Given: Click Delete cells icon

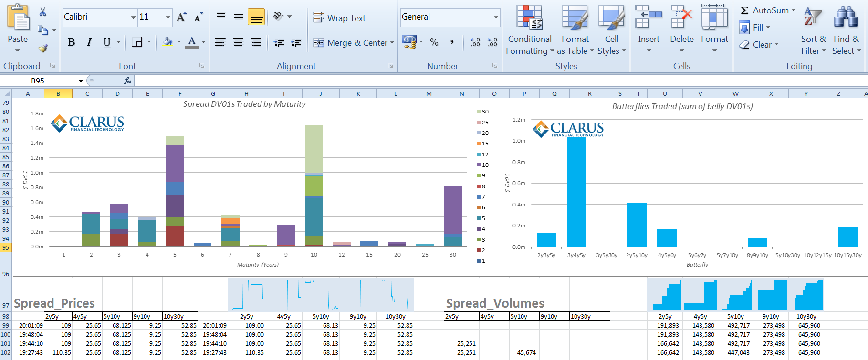Looking at the screenshot, I should click(x=681, y=18).
